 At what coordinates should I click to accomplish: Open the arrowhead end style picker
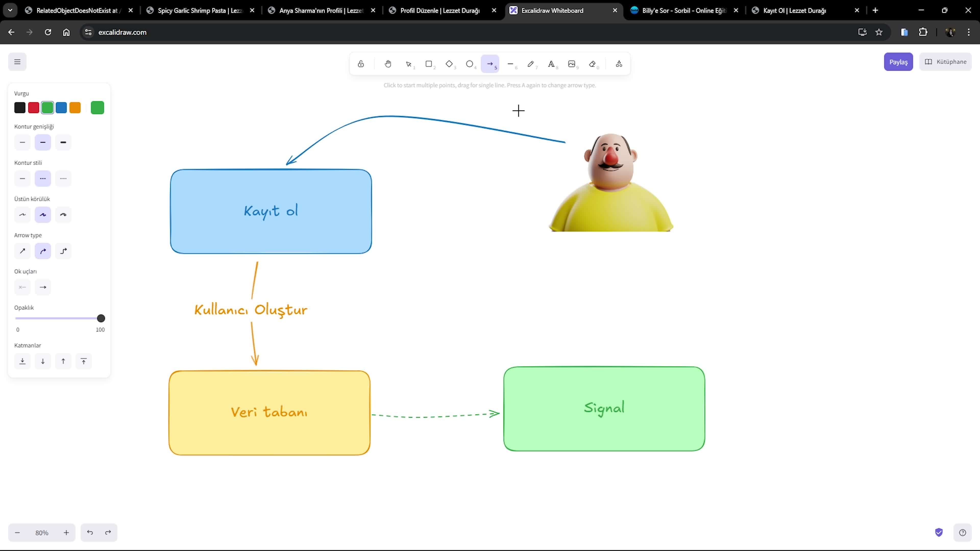point(43,287)
